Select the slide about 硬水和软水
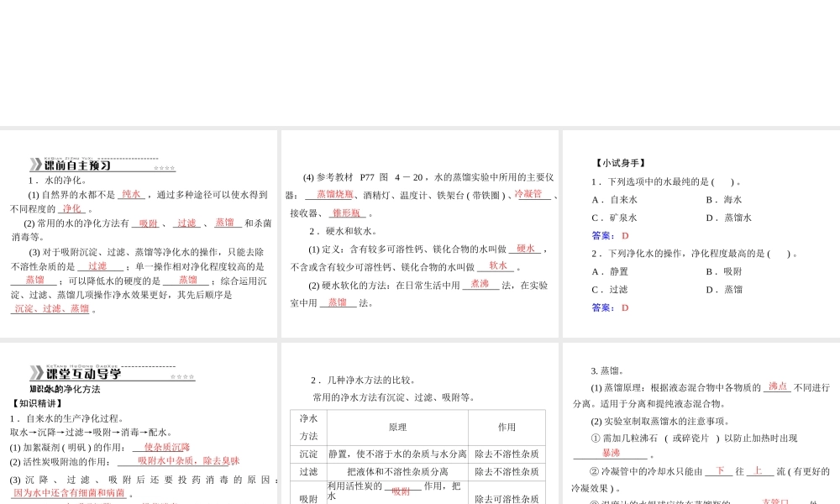The width and height of the screenshot is (840, 504). (x=420, y=234)
